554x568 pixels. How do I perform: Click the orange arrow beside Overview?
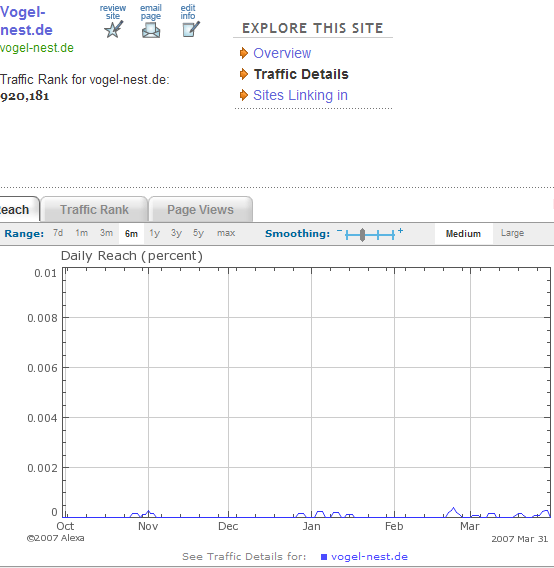(244, 53)
